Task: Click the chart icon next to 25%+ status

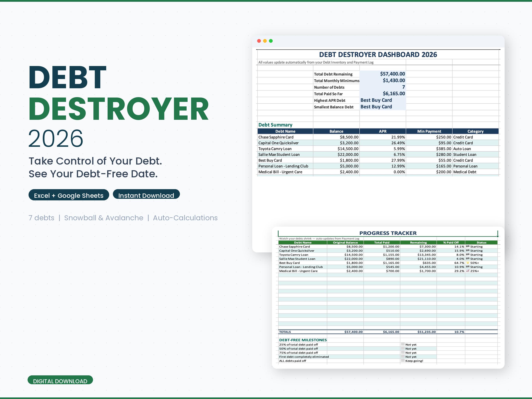Action: [x=468, y=271]
